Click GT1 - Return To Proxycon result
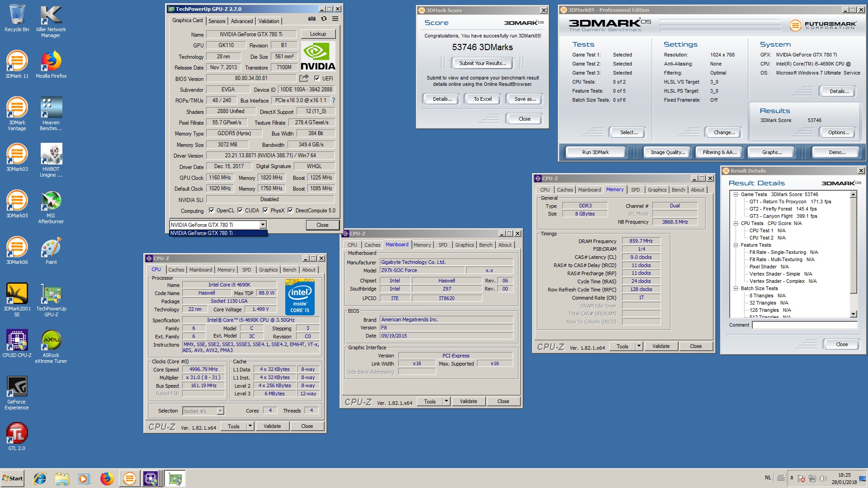Viewport: 868px width, 488px height. [790, 202]
